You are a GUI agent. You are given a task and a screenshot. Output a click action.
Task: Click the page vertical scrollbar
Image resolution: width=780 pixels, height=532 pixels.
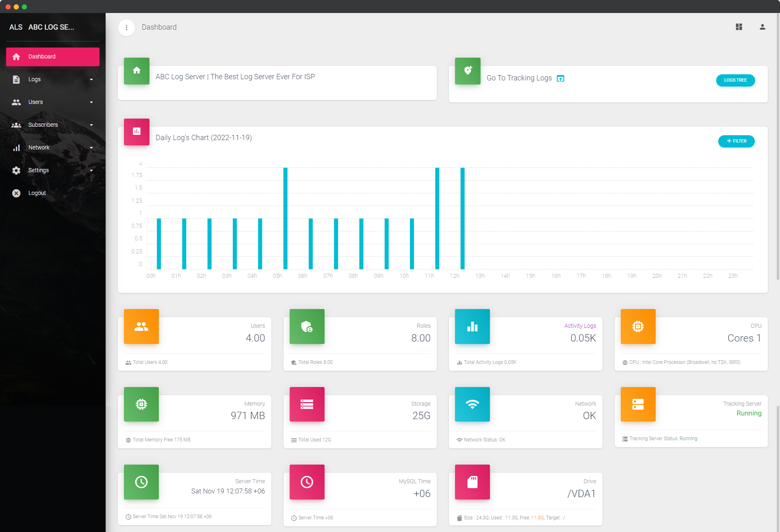[778, 146]
